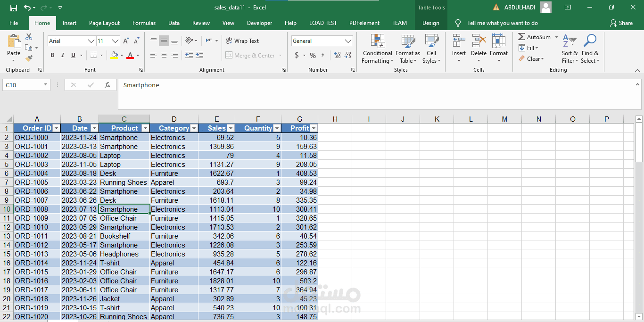644x322 pixels.
Task: Switch to the Table Tools Design tab
Action: (430, 23)
